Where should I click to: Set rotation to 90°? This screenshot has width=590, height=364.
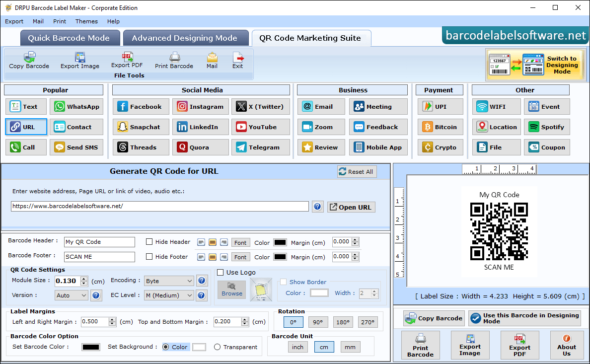318,322
